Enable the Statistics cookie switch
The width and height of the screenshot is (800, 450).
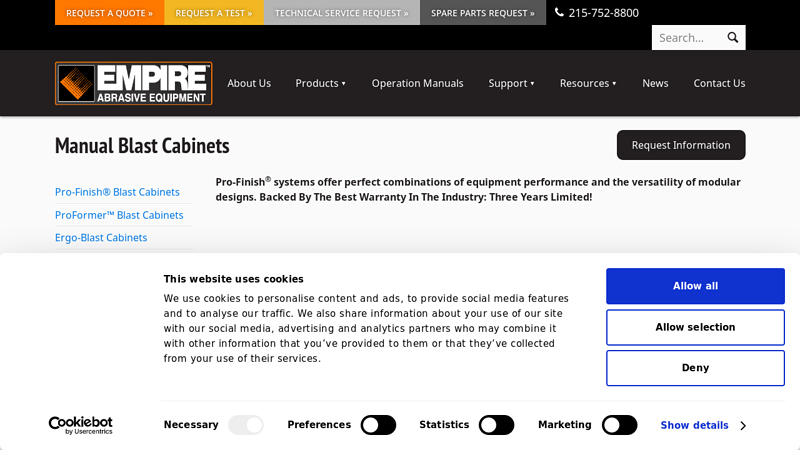click(496, 425)
